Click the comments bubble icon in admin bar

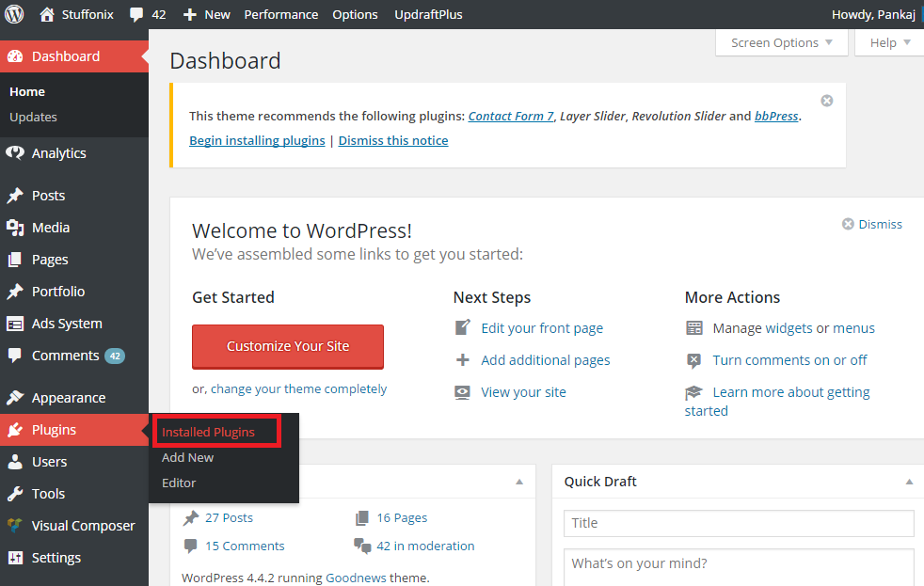(136, 15)
